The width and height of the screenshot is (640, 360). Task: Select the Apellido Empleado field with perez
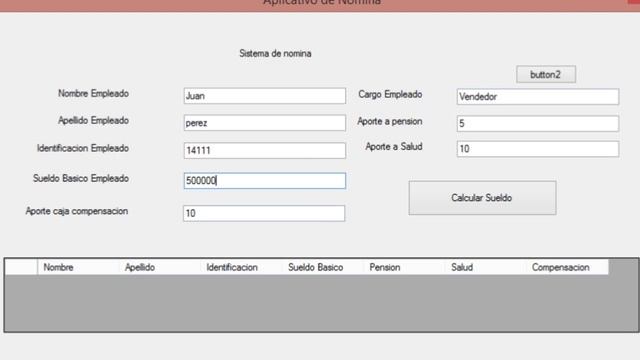pyautogui.click(x=264, y=123)
